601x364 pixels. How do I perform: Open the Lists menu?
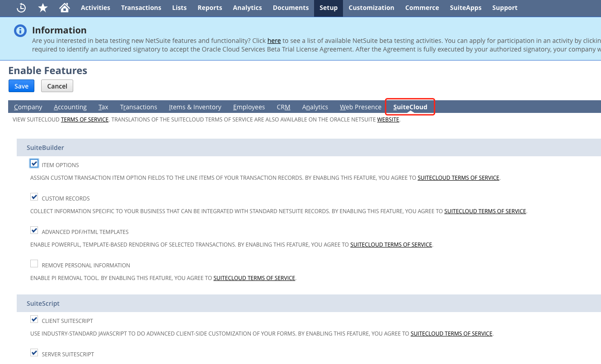[179, 8]
